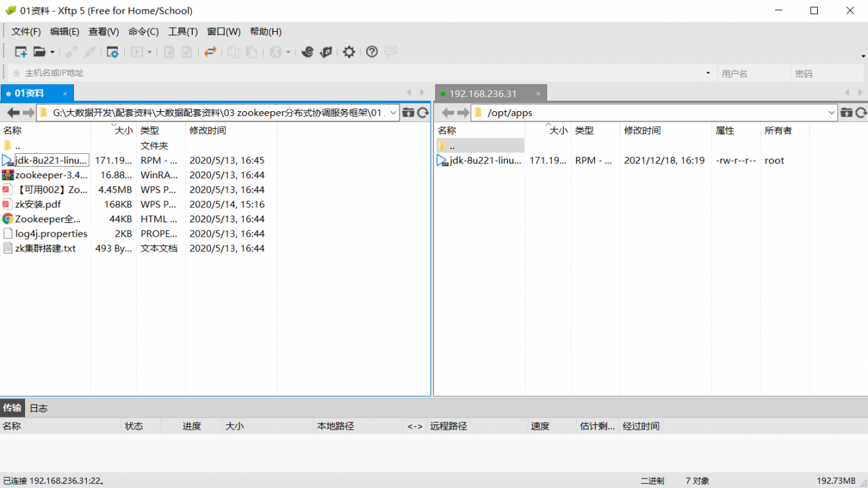The width and height of the screenshot is (868, 488).
Task: Open 命令(C) menu
Action: [x=143, y=31]
